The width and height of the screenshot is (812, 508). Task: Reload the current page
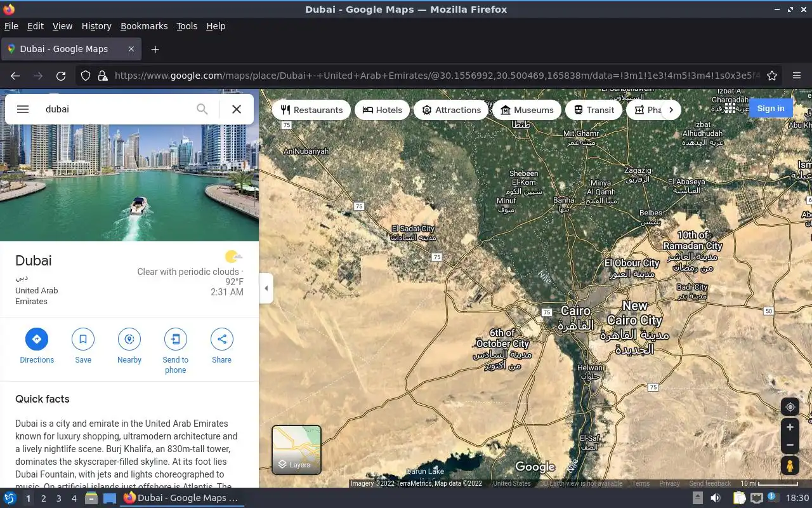click(x=61, y=76)
